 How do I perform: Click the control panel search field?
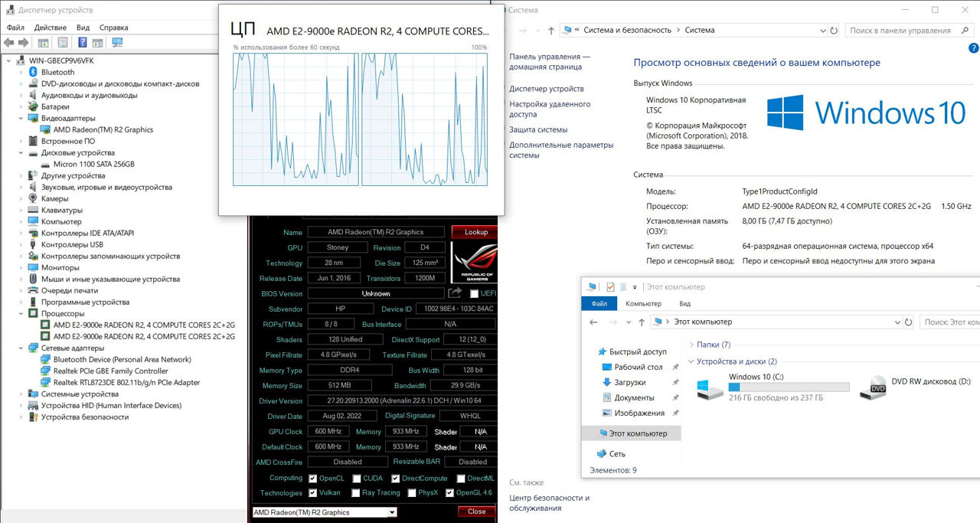[903, 31]
